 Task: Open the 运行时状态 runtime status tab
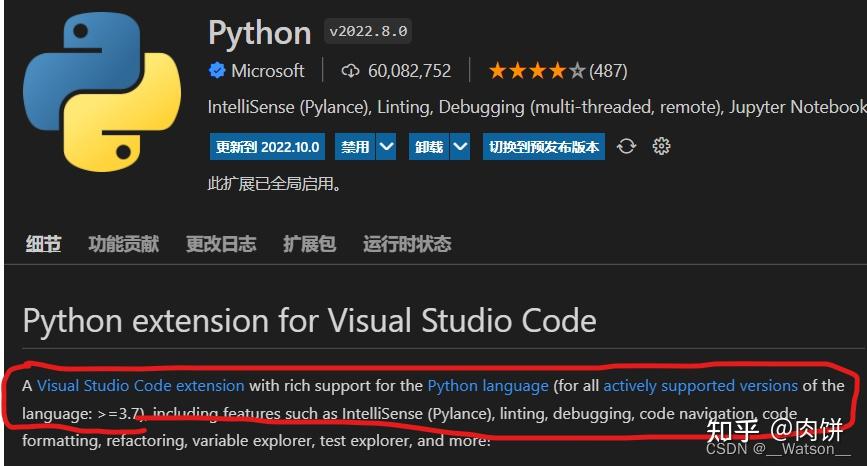pyautogui.click(x=407, y=244)
